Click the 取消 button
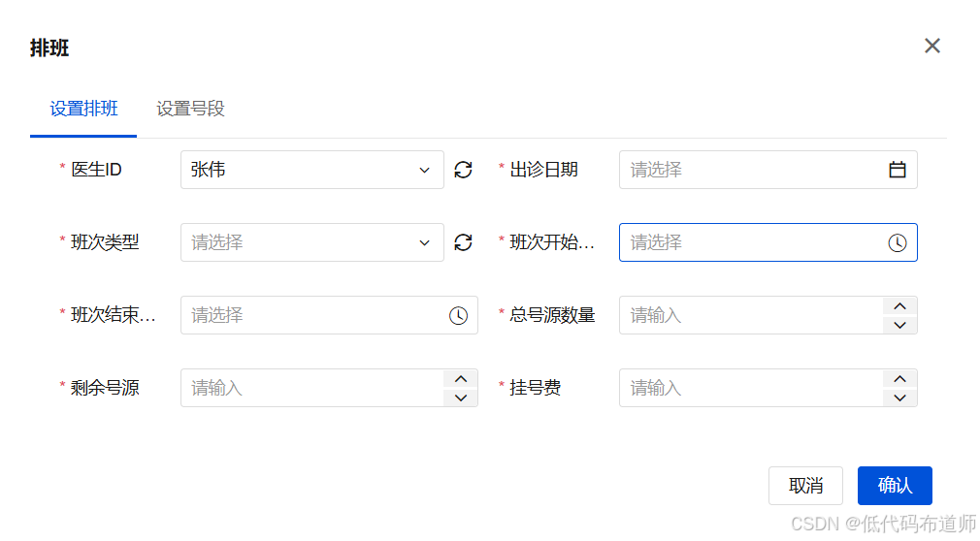Image resolution: width=980 pixels, height=541 pixels. tap(805, 486)
